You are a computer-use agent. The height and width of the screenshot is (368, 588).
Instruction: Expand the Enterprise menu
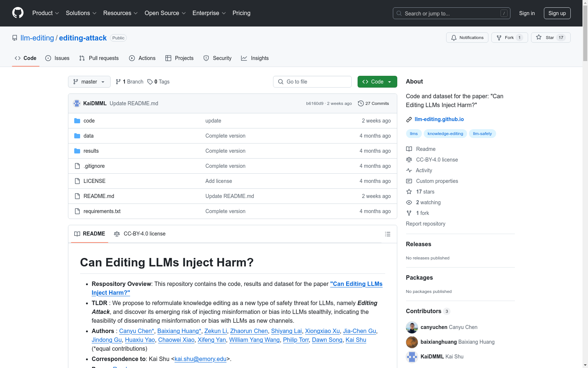point(209,13)
